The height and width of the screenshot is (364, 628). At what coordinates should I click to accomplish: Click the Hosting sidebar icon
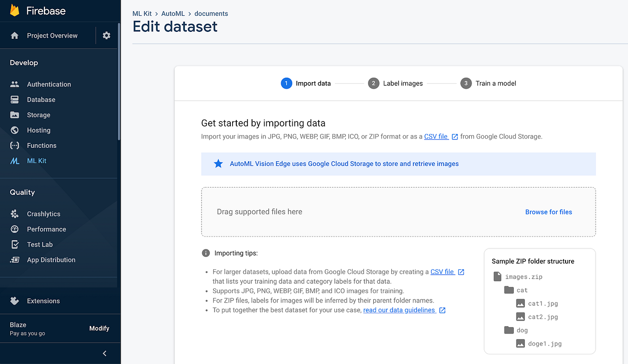tap(14, 130)
